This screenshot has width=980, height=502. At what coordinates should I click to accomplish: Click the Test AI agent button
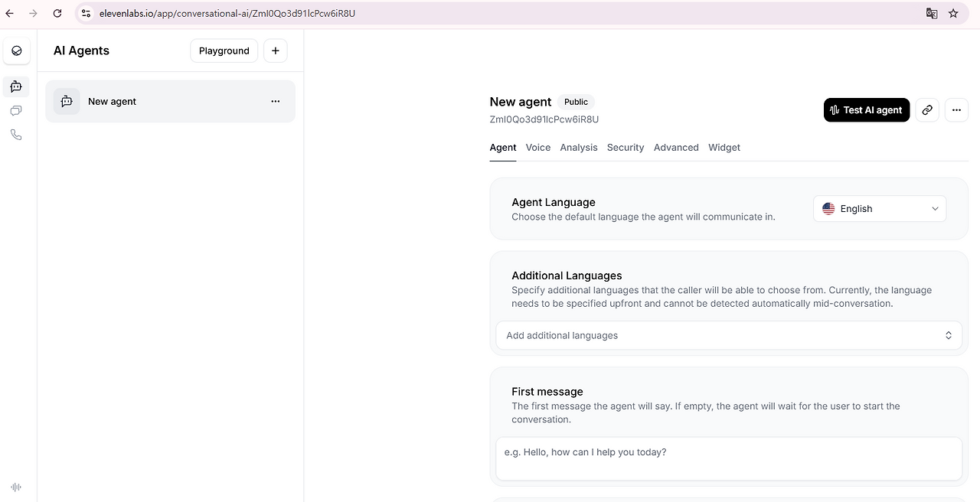[867, 110]
